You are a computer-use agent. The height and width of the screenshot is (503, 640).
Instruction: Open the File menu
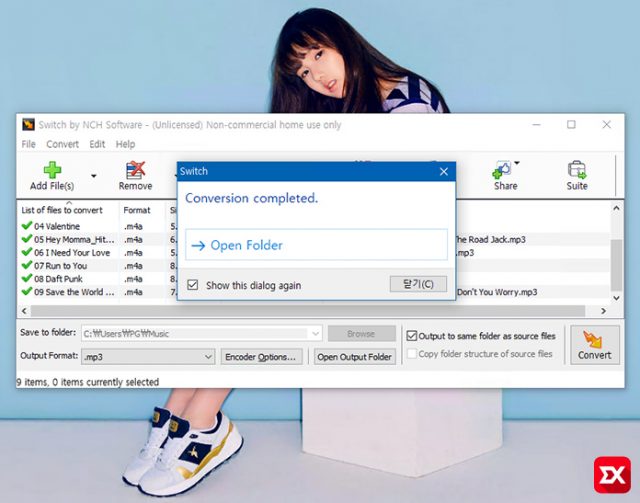click(x=29, y=144)
